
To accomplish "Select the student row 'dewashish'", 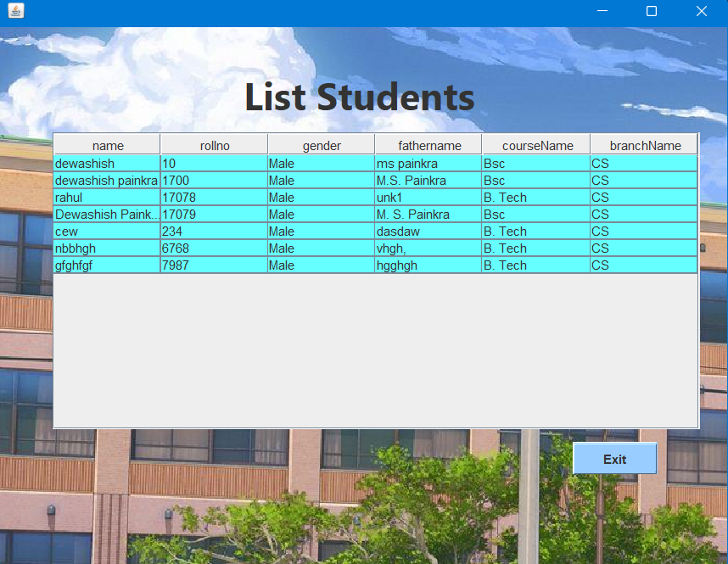I will (107, 163).
